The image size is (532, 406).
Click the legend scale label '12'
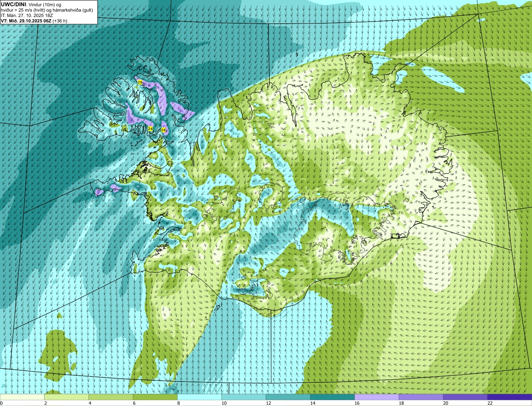click(x=268, y=403)
